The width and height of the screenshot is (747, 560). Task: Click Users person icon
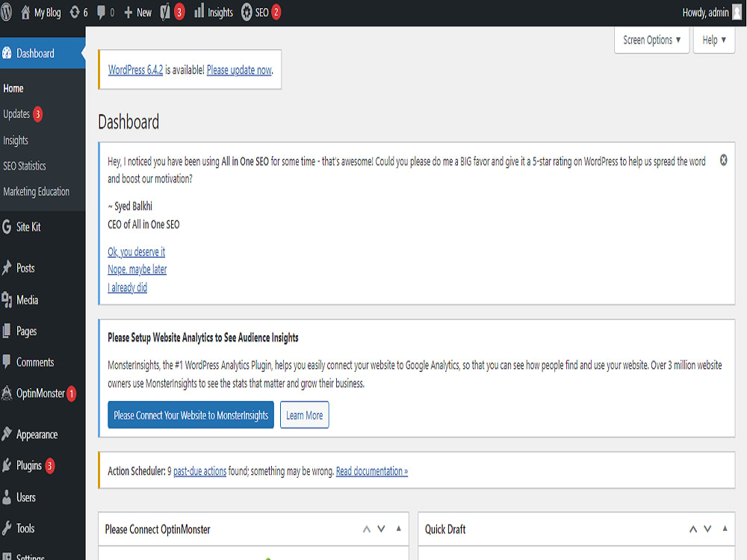pos(7,497)
